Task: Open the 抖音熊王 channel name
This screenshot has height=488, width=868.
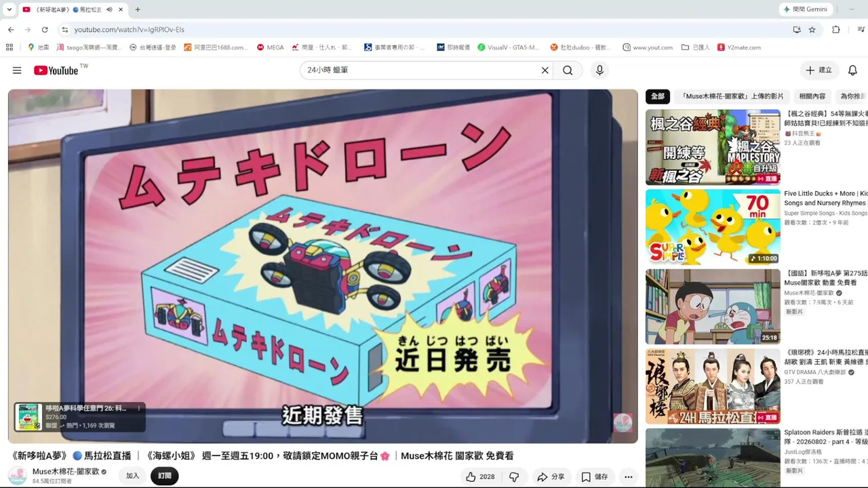Action: point(802,134)
